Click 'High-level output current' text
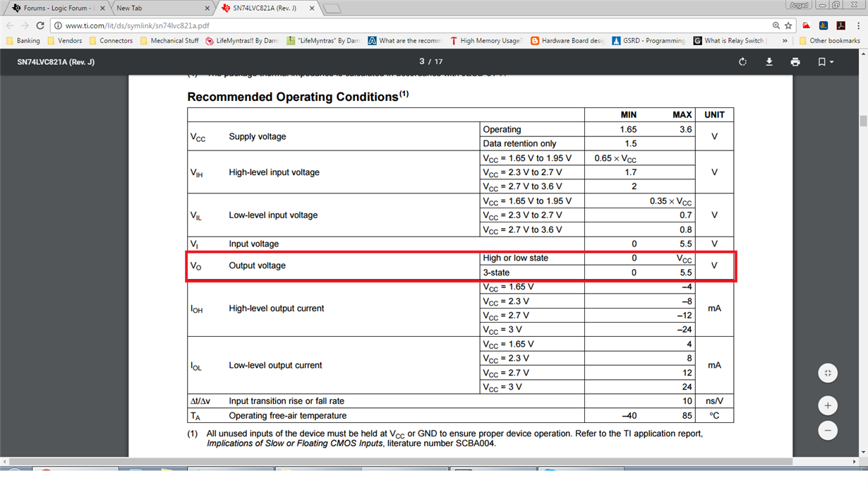The height and width of the screenshot is (490, 868). tap(277, 309)
